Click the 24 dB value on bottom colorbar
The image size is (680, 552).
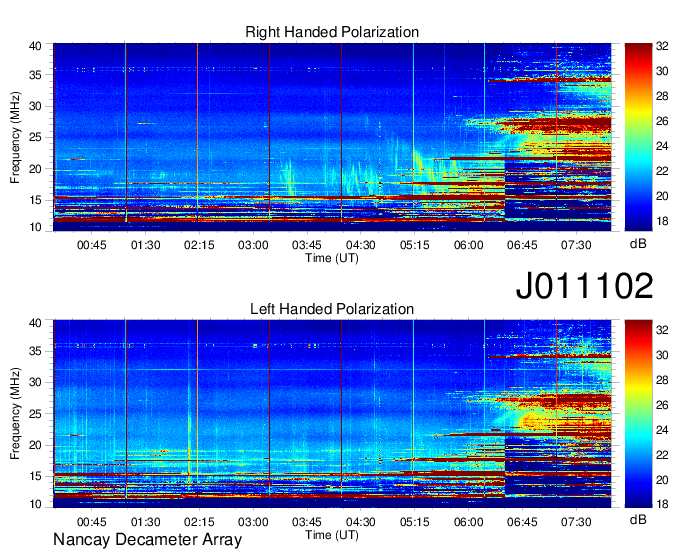point(662,430)
